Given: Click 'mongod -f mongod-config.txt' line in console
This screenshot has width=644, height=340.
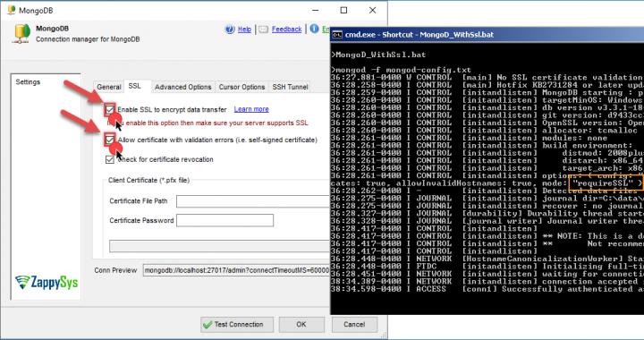Looking at the screenshot, I should 401,70.
